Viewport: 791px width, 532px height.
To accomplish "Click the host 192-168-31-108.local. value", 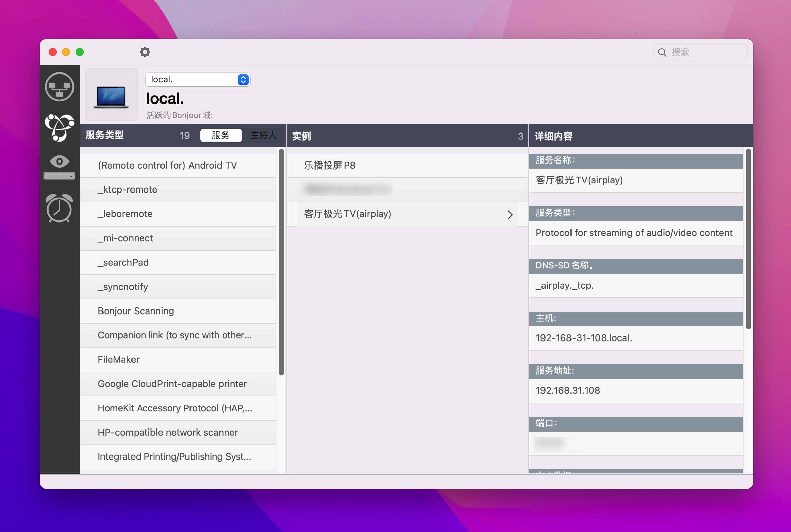I will point(584,338).
